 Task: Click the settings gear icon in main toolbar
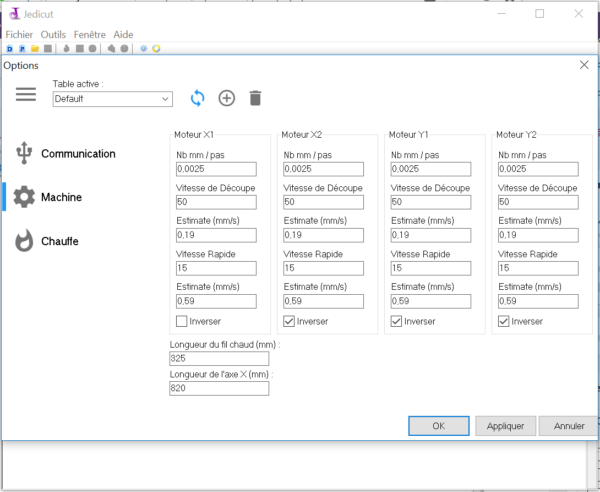pyautogui.click(x=144, y=48)
